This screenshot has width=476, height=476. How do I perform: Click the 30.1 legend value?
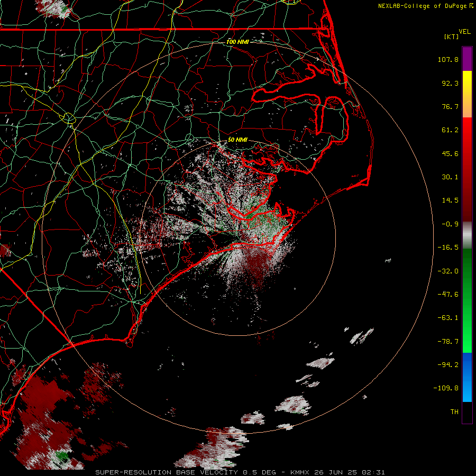click(450, 177)
